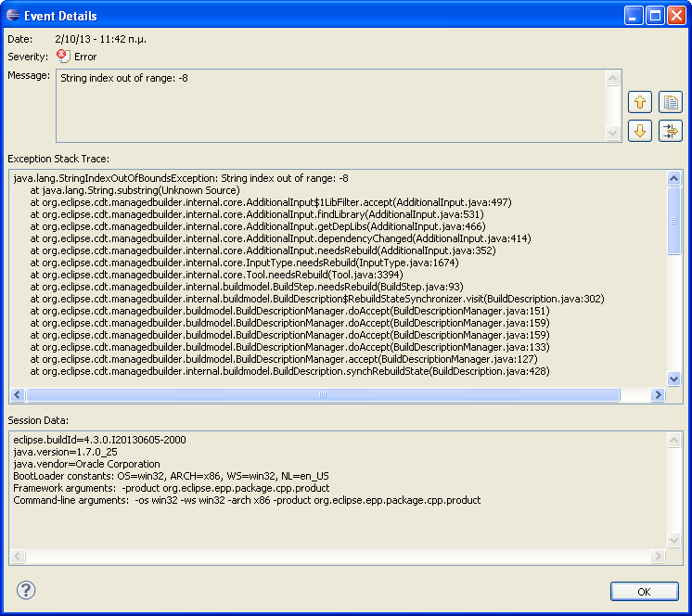Image resolution: width=692 pixels, height=616 pixels.
Task: Click the Eclipse icon in title bar
Action: click(x=13, y=16)
